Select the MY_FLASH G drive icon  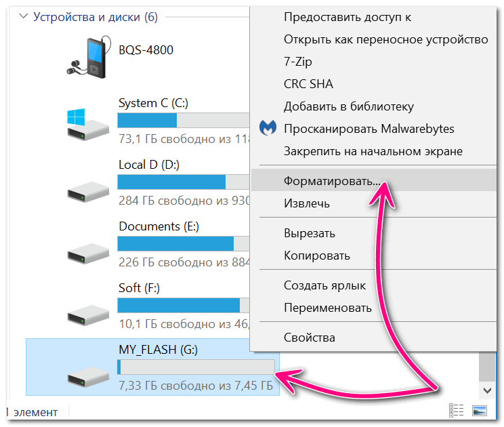pyautogui.click(x=88, y=377)
